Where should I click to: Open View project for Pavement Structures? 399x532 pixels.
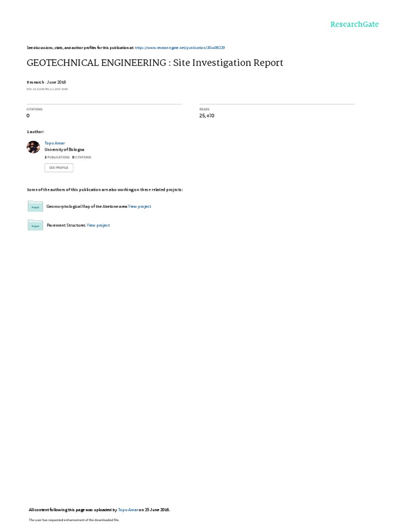click(x=98, y=225)
